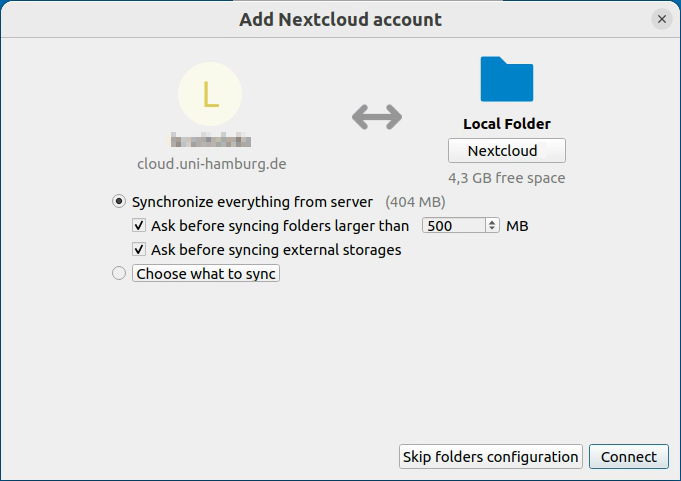Click the blurred username under the avatar
Viewport: 681px width, 481px height.
click(211, 140)
